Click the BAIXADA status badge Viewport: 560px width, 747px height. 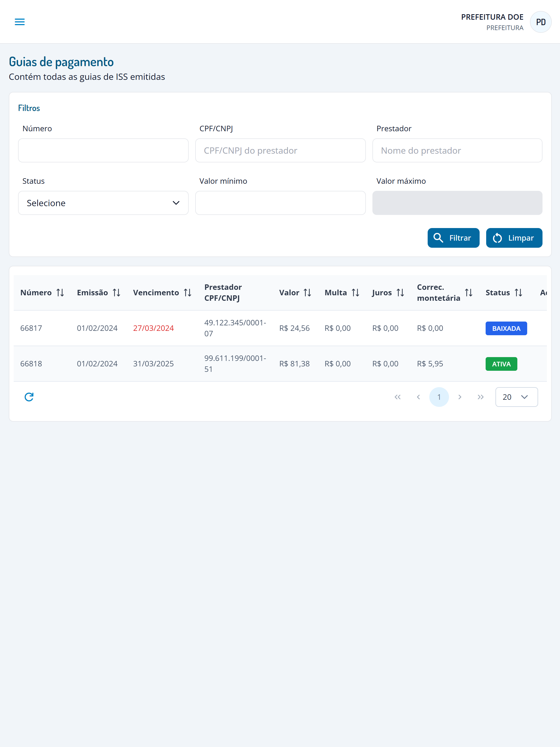coord(506,328)
